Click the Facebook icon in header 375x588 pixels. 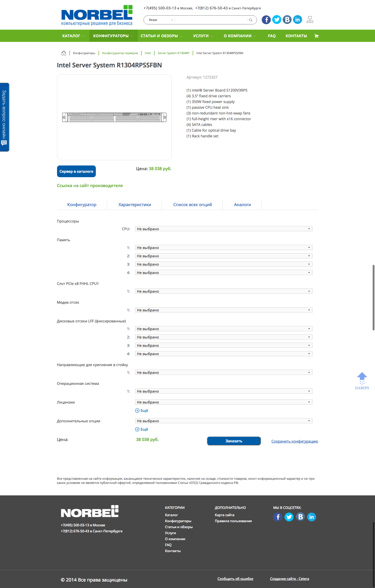tap(266, 20)
